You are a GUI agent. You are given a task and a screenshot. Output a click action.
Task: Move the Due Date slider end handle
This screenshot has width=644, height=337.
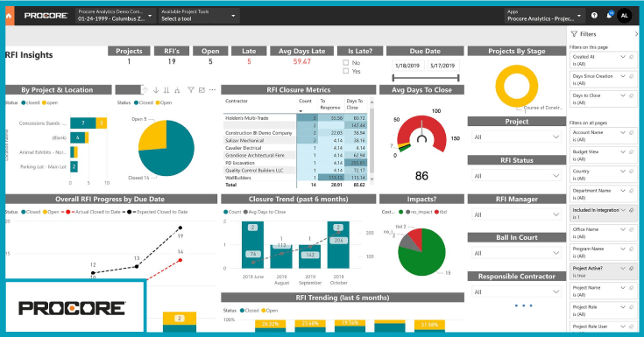(458, 78)
